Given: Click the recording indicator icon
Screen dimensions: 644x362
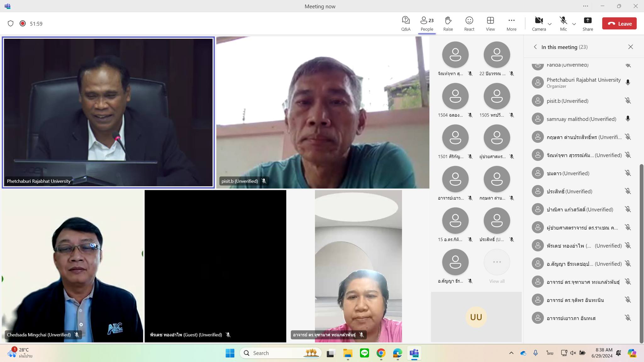Looking at the screenshot, I should [x=23, y=24].
